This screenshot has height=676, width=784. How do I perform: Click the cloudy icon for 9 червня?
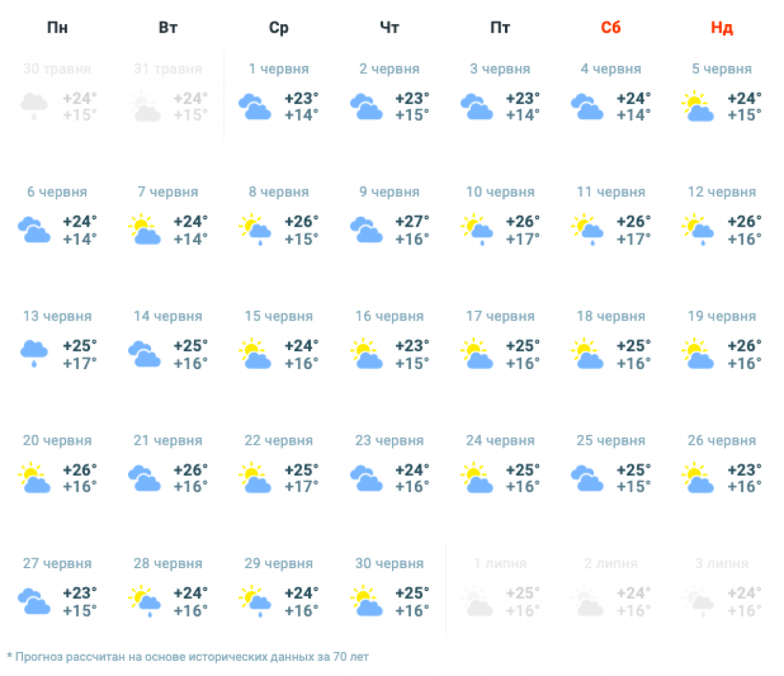coord(366,230)
